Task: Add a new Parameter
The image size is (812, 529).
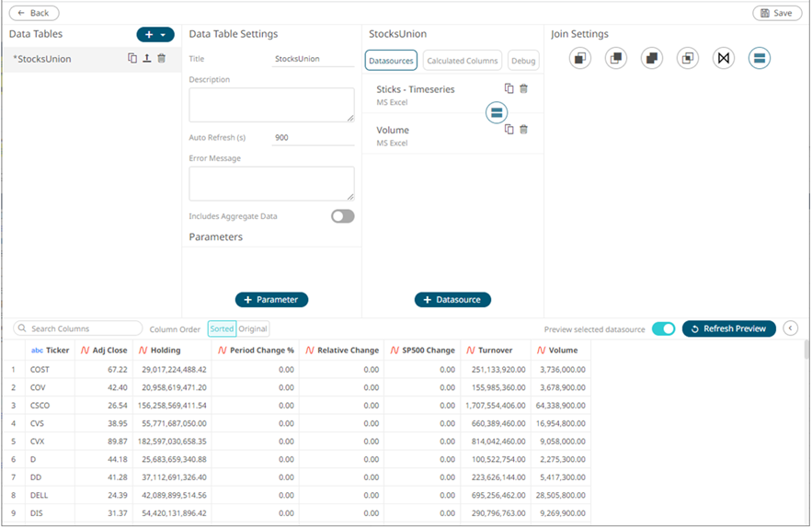Action: [271, 300]
